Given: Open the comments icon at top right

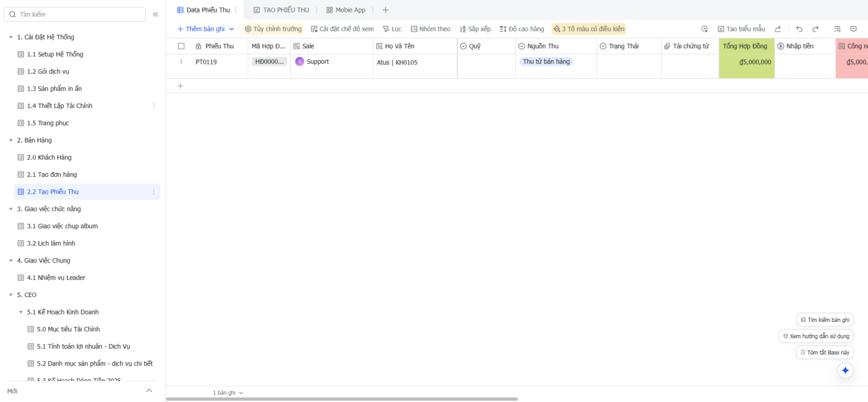Looking at the screenshot, I should (853, 29).
